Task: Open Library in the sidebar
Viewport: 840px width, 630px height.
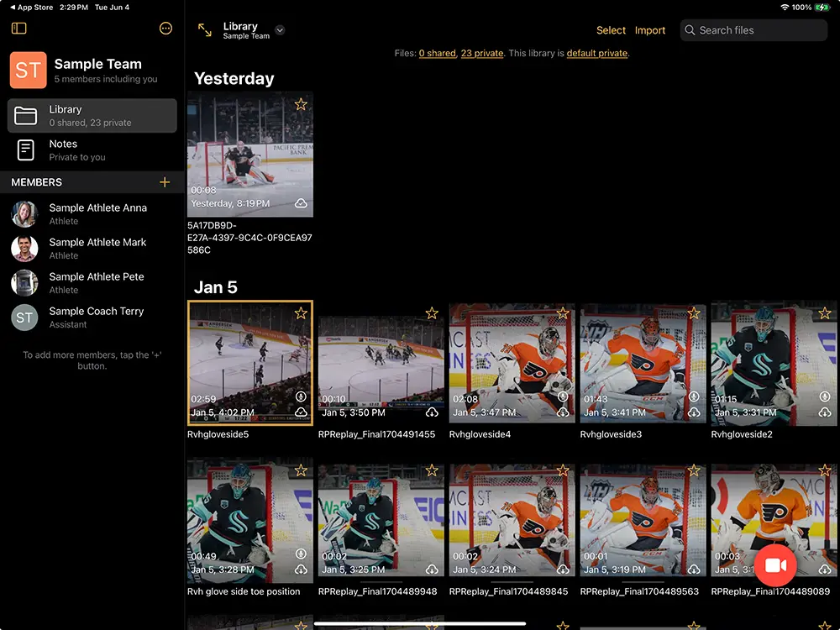Action: (x=92, y=115)
